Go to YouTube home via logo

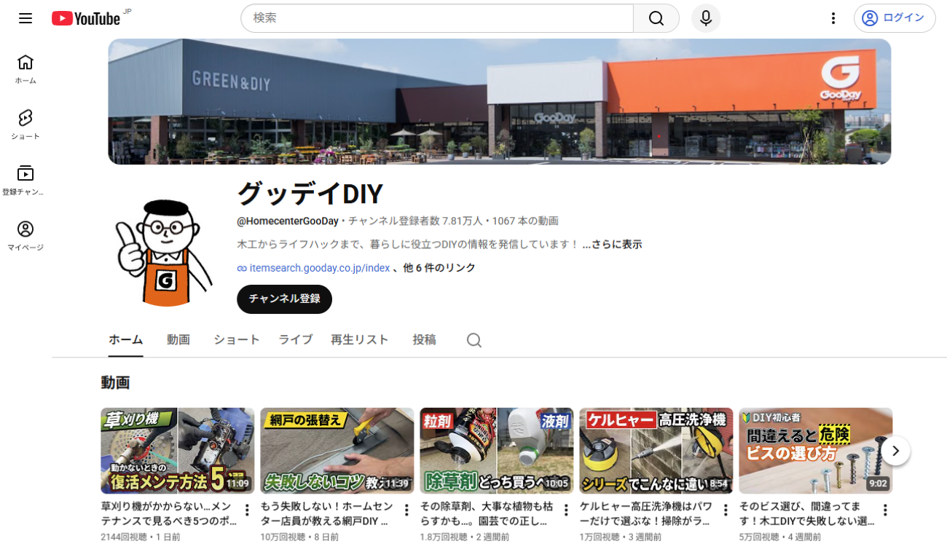point(86,18)
